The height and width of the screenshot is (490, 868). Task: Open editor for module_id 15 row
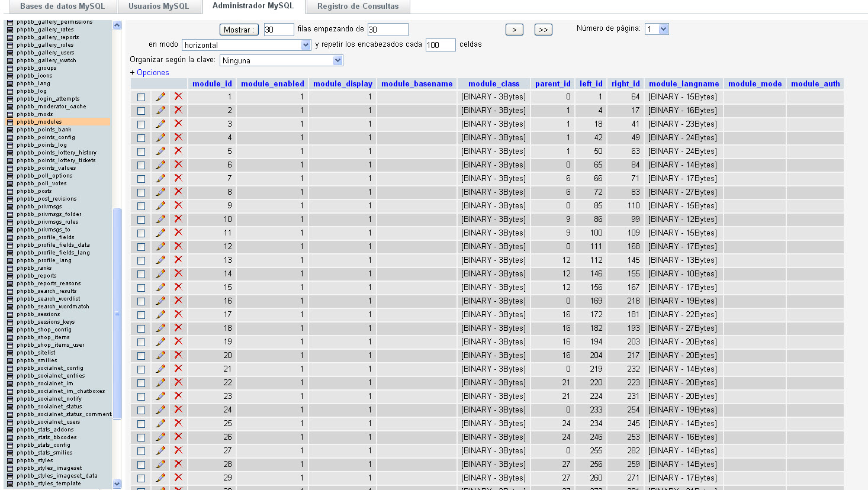click(160, 287)
